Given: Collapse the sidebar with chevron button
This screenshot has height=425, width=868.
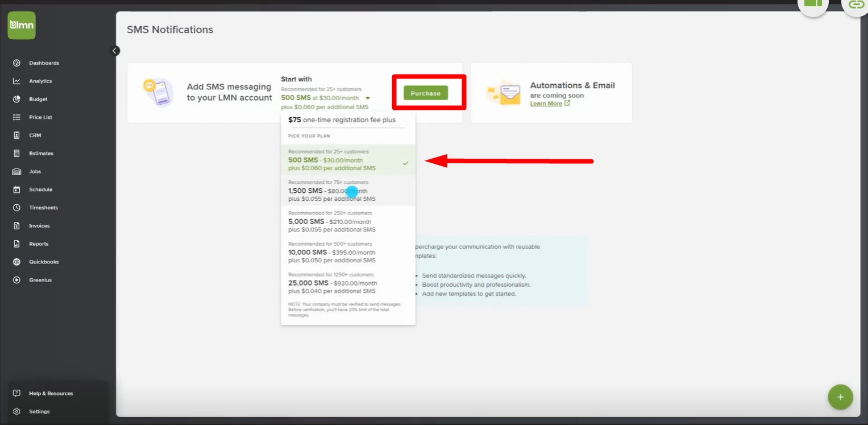Looking at the screenshot, I should [115, 51].
